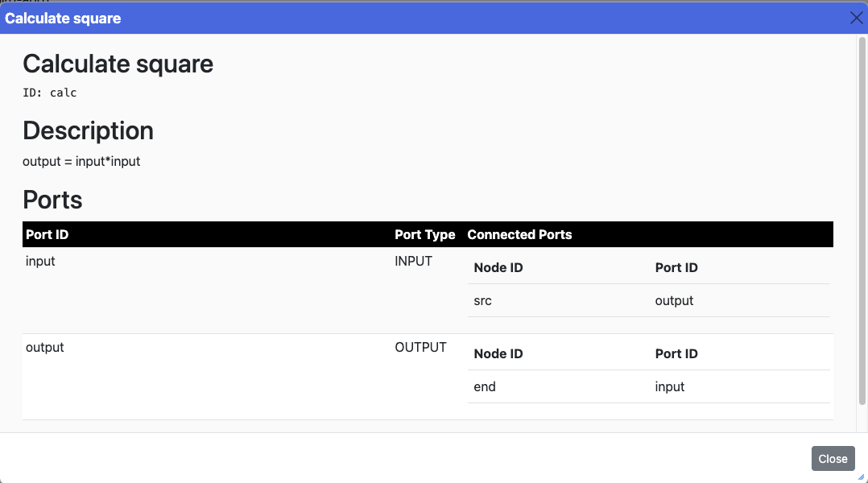Viewport: 868px width, 483px height.
Task: Click the "Description" heading
Action: (88, 130)
